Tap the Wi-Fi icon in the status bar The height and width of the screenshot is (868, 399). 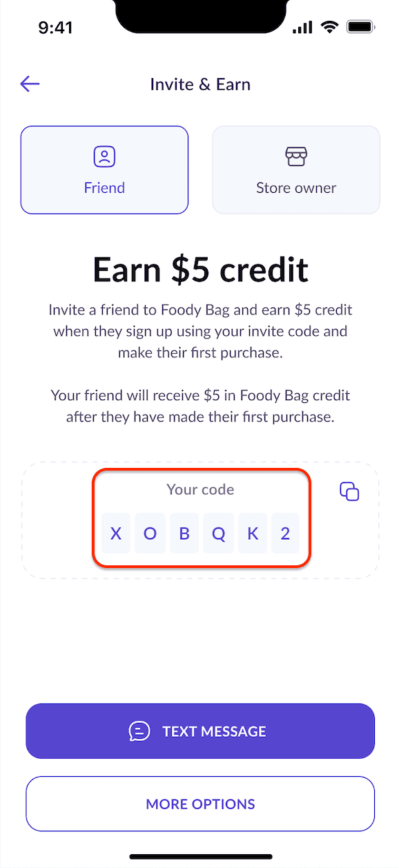(329, 26)
